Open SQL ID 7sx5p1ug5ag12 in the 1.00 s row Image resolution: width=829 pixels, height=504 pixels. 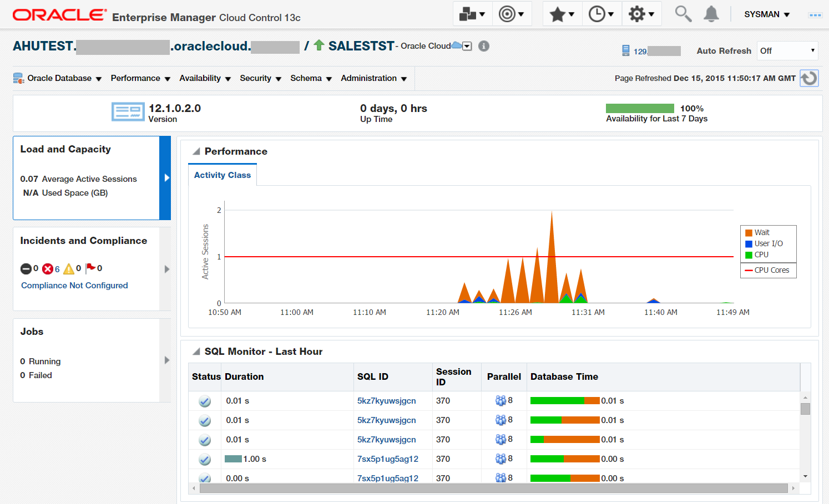387,459
